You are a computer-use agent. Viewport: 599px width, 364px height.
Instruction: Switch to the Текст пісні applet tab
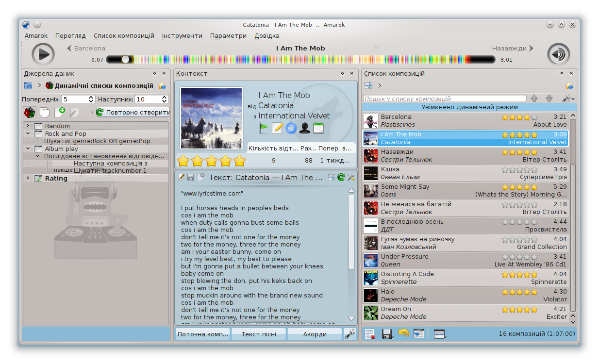point(259,334)
